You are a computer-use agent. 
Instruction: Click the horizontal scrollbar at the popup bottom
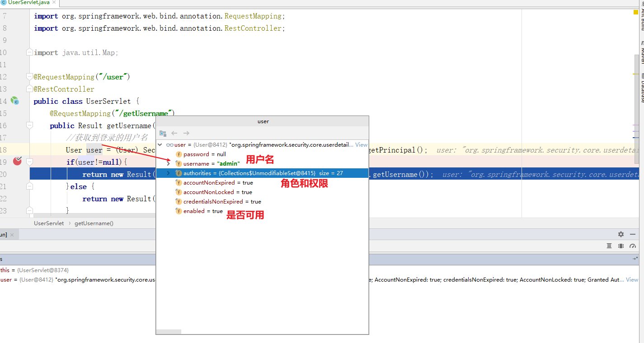[168, 331]
